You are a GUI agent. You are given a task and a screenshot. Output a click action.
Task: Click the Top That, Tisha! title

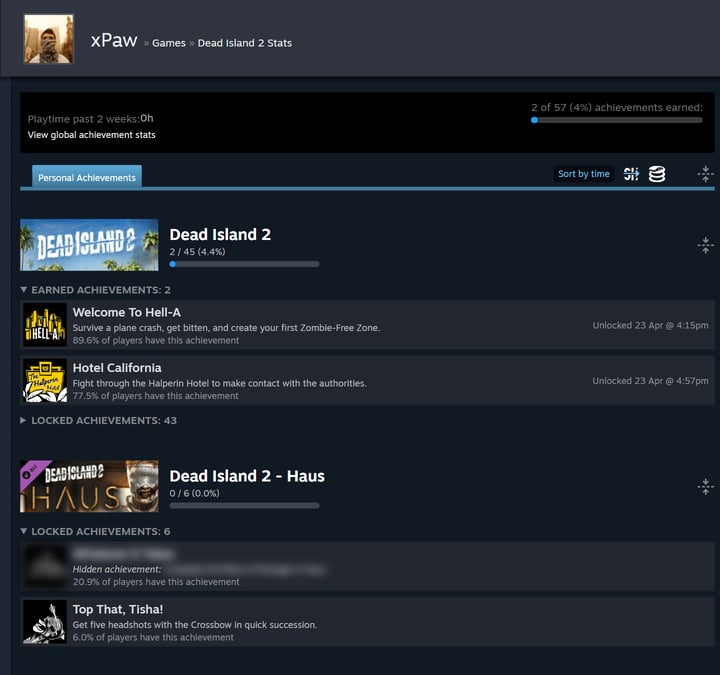tap(118, 609)
